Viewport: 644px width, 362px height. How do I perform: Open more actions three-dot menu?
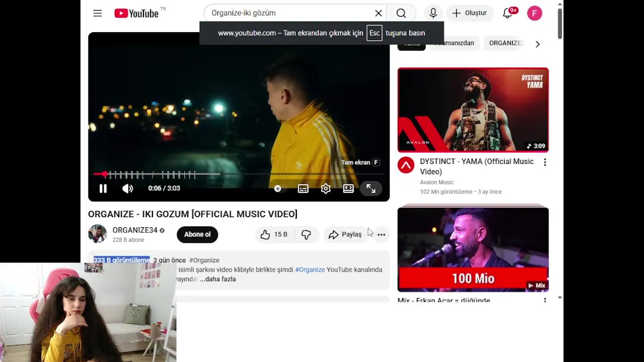coord(381,234)
